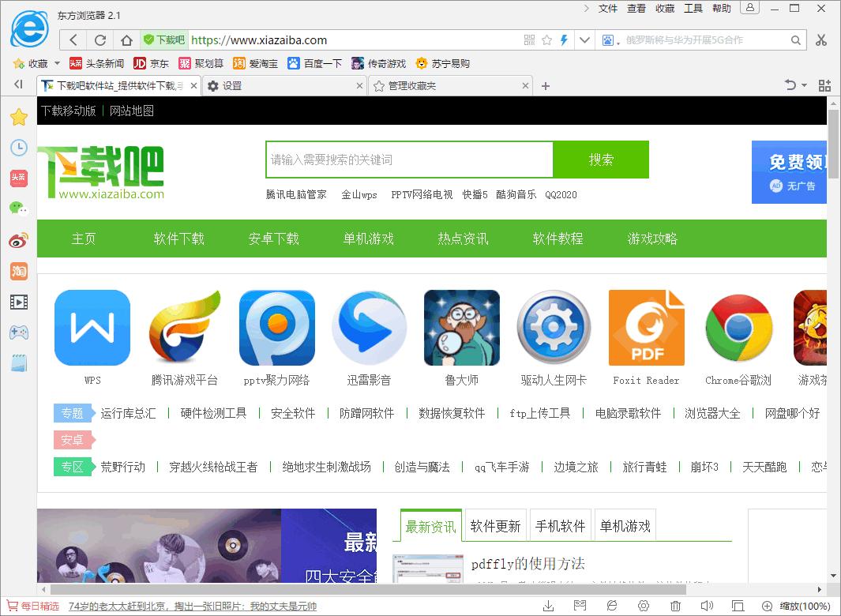
Task: Toggle the lightning speed mode icon
Action: click(564, 39)
